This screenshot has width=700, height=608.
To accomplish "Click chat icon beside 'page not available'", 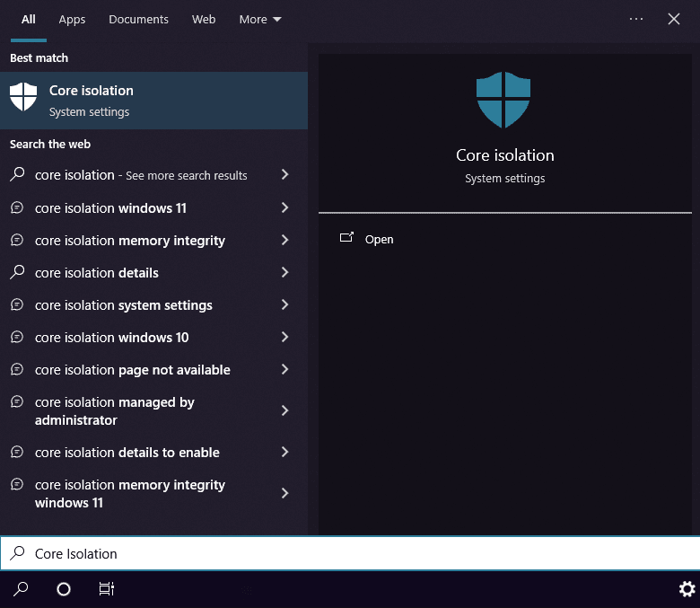I will [17, 369].
